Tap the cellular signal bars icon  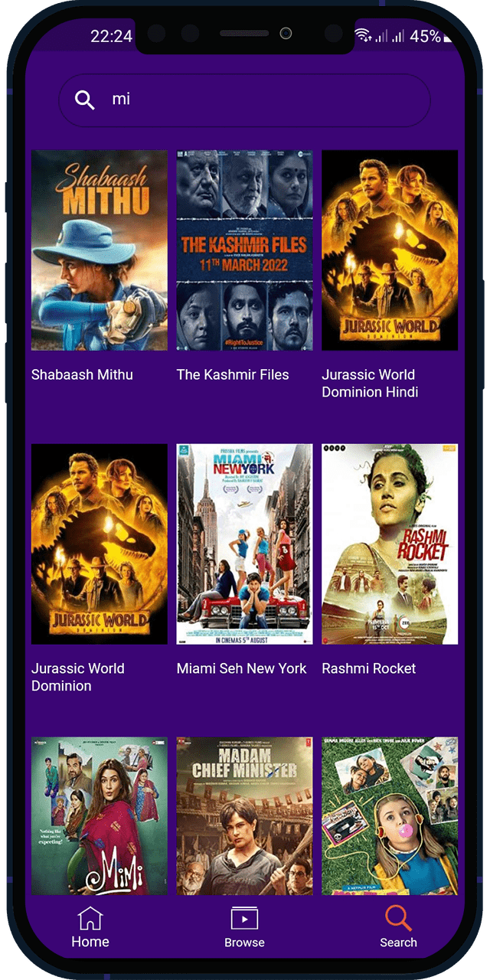click(x=390, y=36)
